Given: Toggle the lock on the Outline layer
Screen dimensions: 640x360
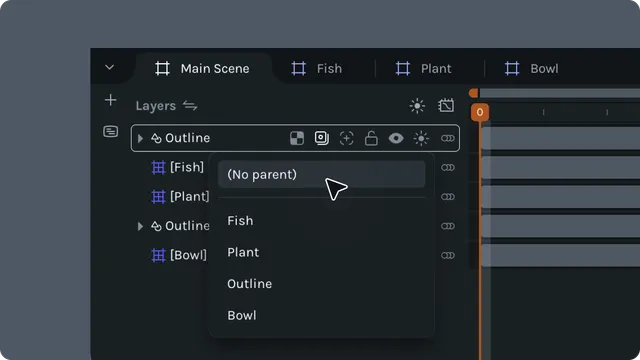Looking at the screenshot, I should click(371, 138).
